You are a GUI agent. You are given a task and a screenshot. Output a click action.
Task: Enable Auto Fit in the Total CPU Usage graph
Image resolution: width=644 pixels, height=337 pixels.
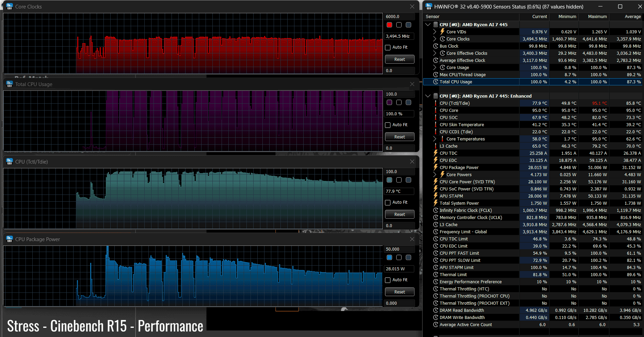388,125
